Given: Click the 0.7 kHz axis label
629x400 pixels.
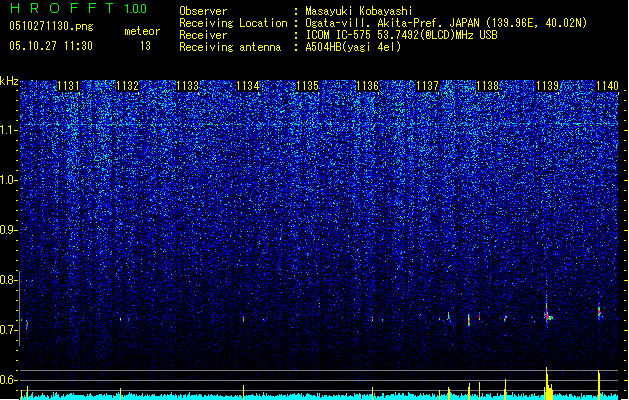Looking at the screenshot, I should pyautogui.click(x=8, y=330).
